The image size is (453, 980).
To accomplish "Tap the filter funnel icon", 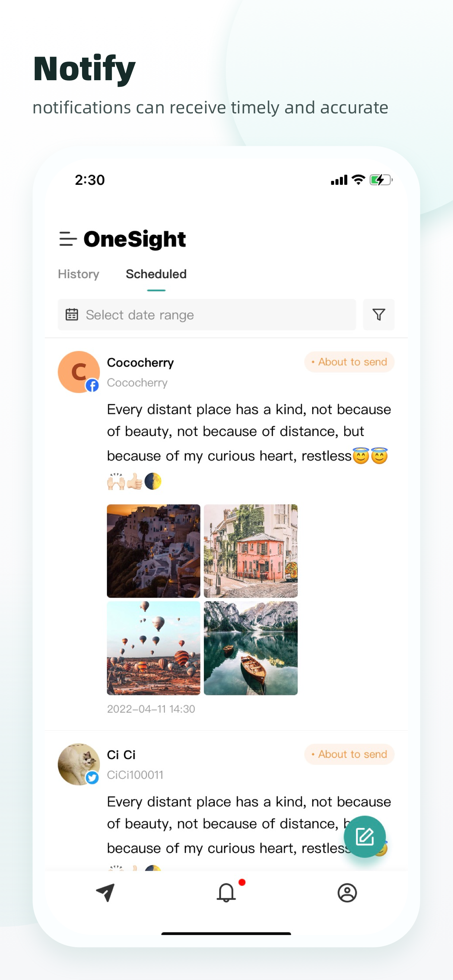I will click(x=378, y=315).
